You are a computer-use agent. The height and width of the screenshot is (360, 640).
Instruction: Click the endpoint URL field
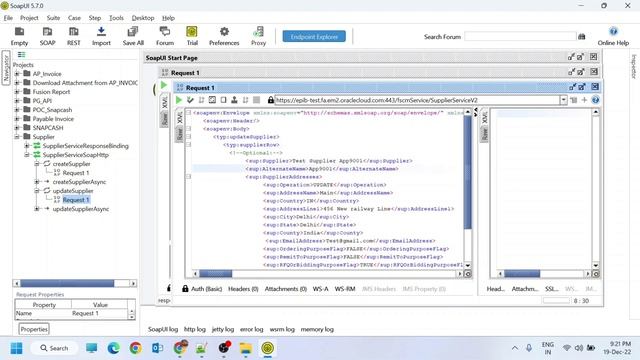click(417, 100)
